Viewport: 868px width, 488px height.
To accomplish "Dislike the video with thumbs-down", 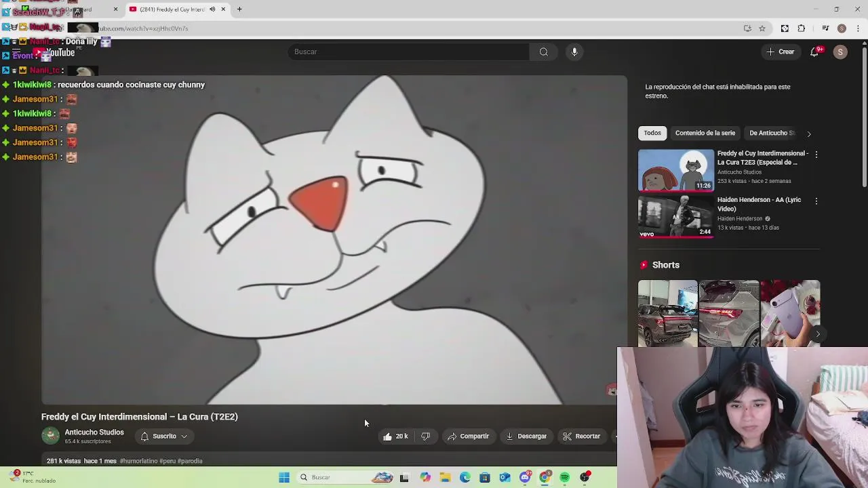I will pyautogui.click(x=426, y=436).
